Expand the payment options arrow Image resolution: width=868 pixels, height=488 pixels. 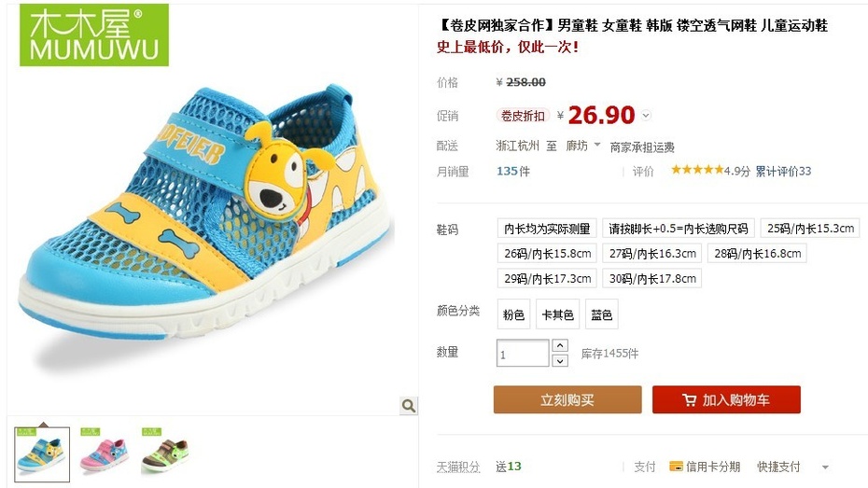click(x=825, y=467)
